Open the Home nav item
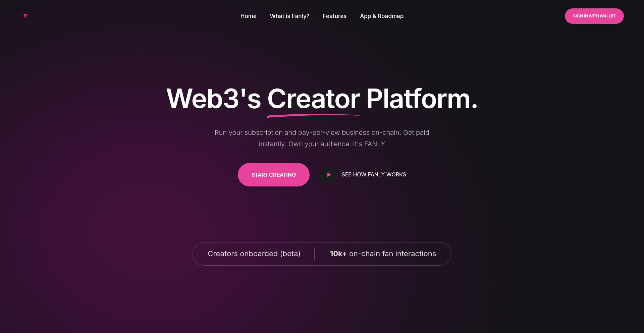 pyautogui.click(x=248, y=16)
